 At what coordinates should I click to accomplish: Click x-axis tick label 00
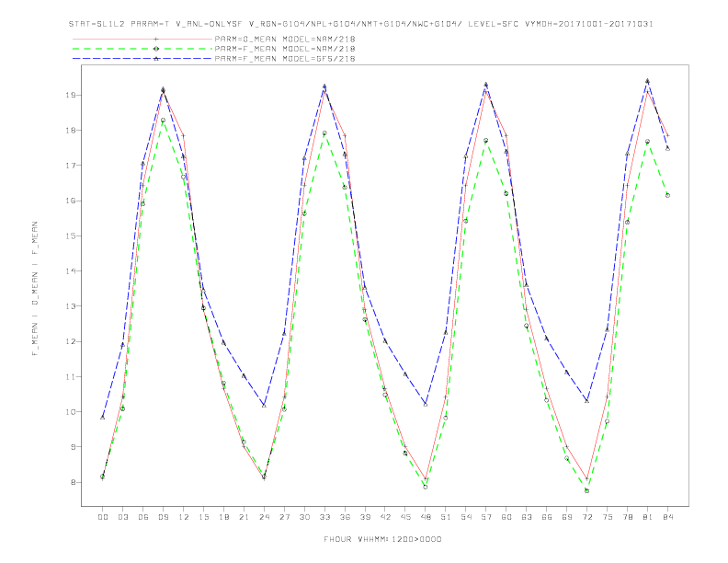pos(103,517)
